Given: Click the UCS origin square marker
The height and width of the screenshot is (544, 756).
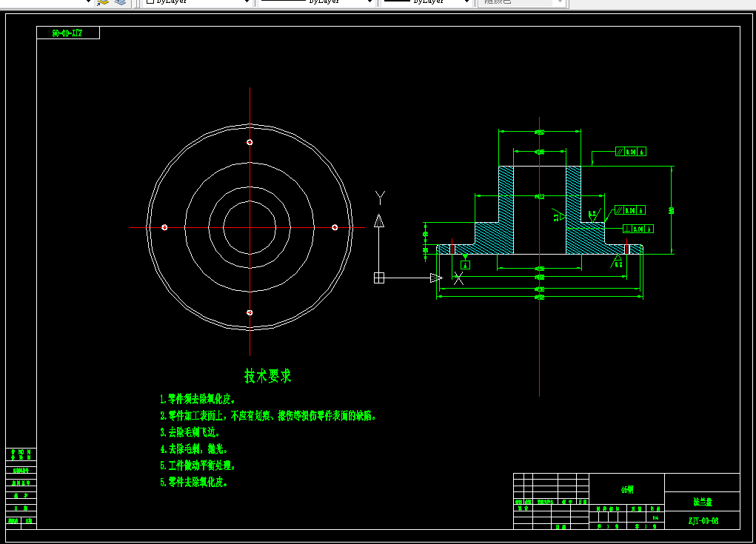Looking at the screenshot, I should tap(379, 278).
